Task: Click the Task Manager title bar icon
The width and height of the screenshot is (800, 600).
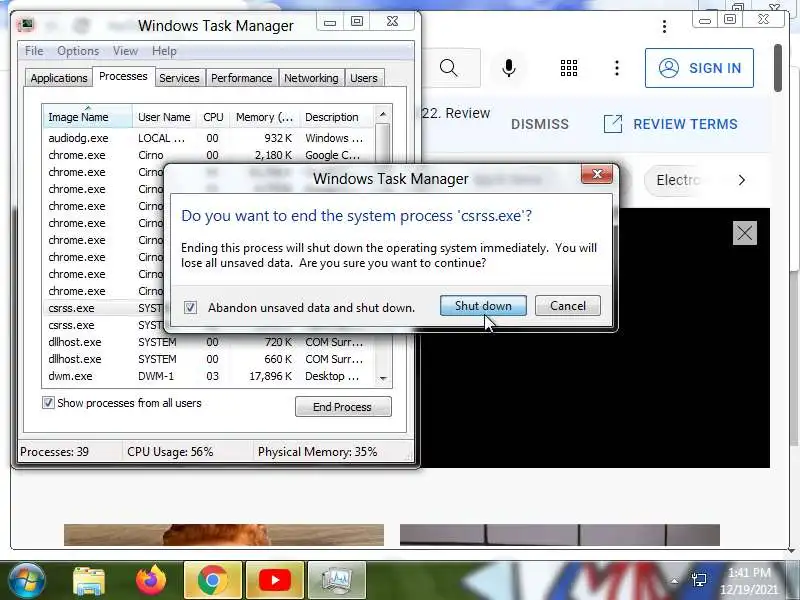Action: [26, 25]
